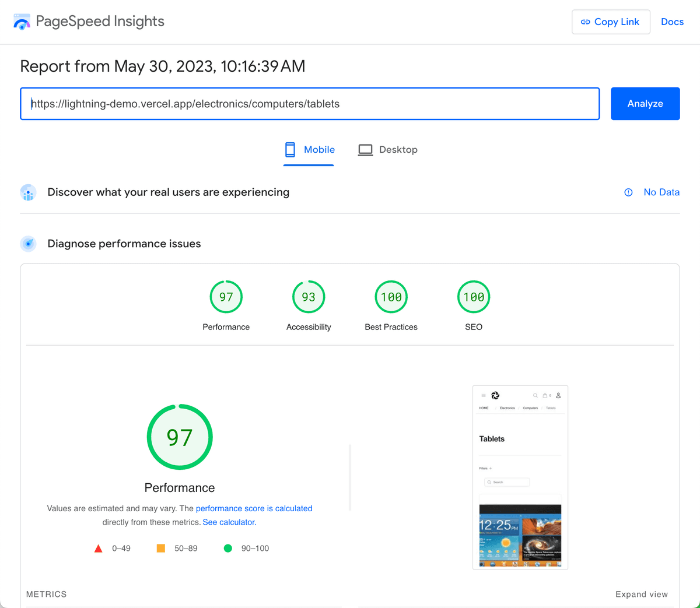Click the Best Practices label
The image size is (700, 608).
point(391,327)
